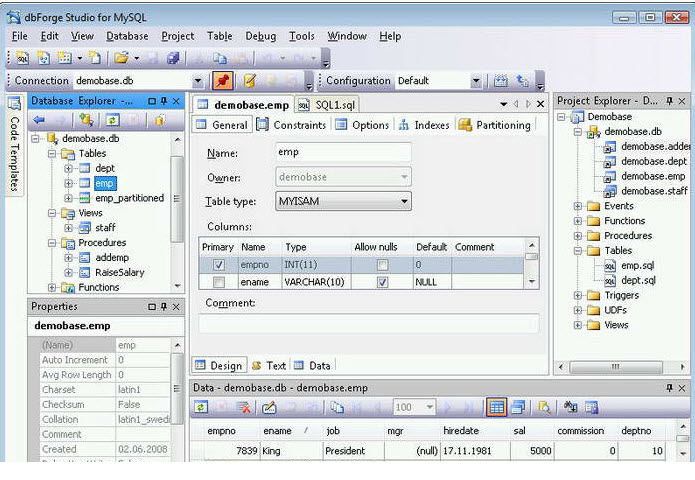This screenshot has width=695, height=480.
Task: Switch to the SQL1.sql document tab
Action: pyautogui.click(x=327, y=105)
